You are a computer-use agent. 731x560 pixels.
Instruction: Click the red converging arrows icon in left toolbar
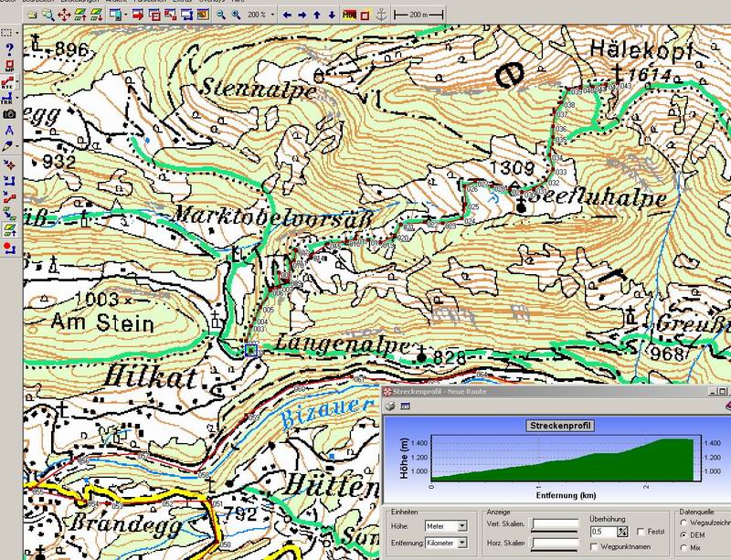pyautogui.click(x=9, y=164)
